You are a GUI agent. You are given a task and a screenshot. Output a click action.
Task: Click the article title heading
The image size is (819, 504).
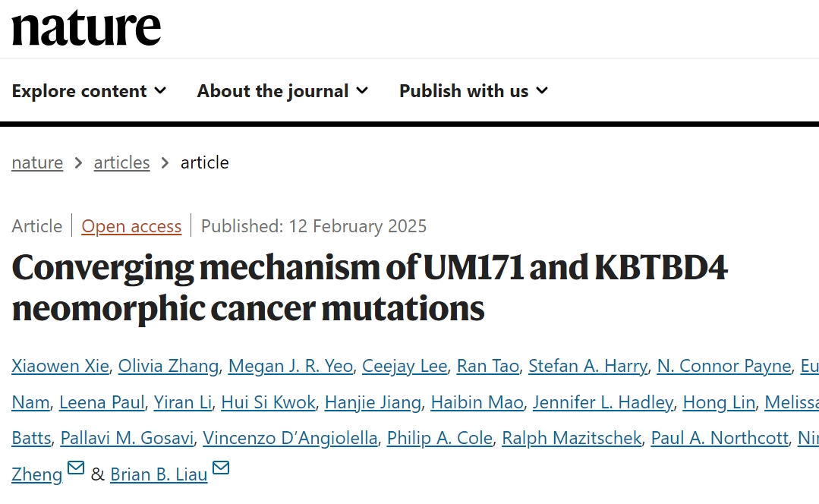click(370, 288)
